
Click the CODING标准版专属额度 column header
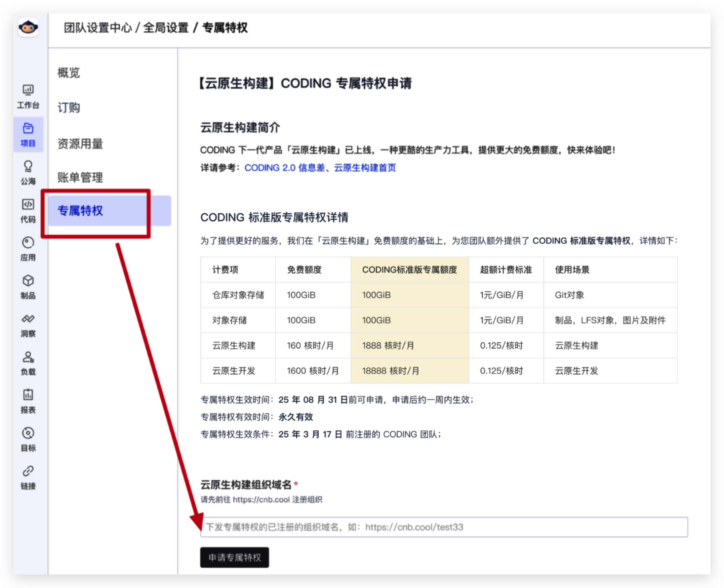click(x=410, y=269)
